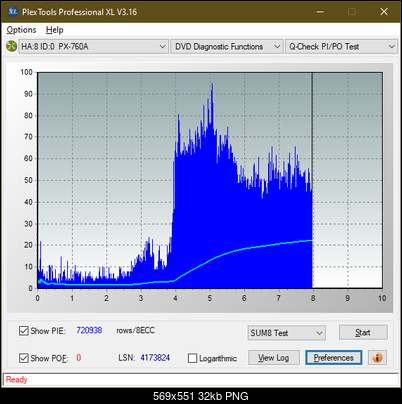Toggle the Show PIE checkbox
402x404 pixels.
[x=24, y=331]
